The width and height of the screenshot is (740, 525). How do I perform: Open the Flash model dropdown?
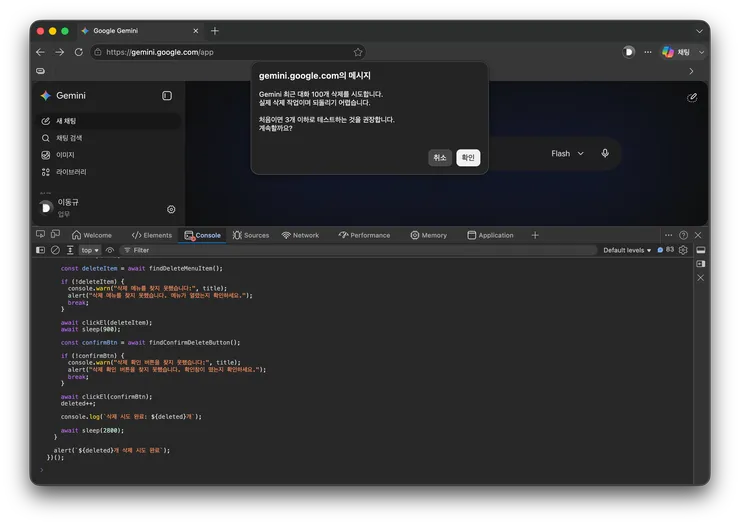pos(567,153)
